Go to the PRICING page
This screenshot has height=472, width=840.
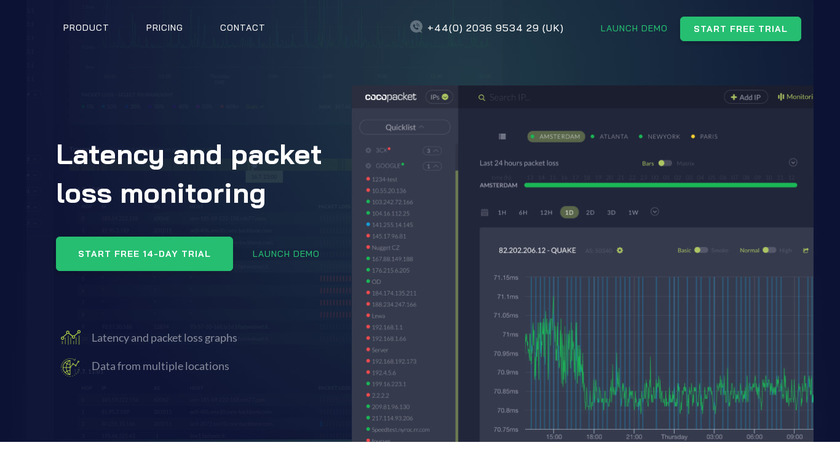(164, 28)
